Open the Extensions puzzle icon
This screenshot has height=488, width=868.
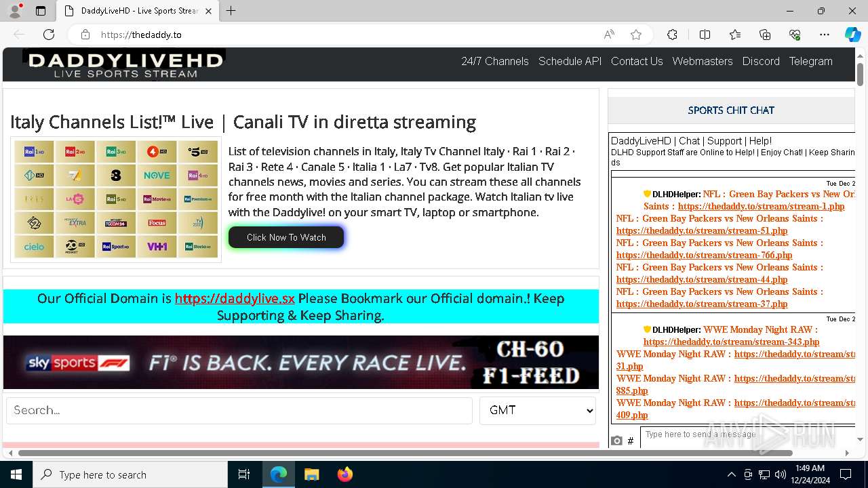672,35
